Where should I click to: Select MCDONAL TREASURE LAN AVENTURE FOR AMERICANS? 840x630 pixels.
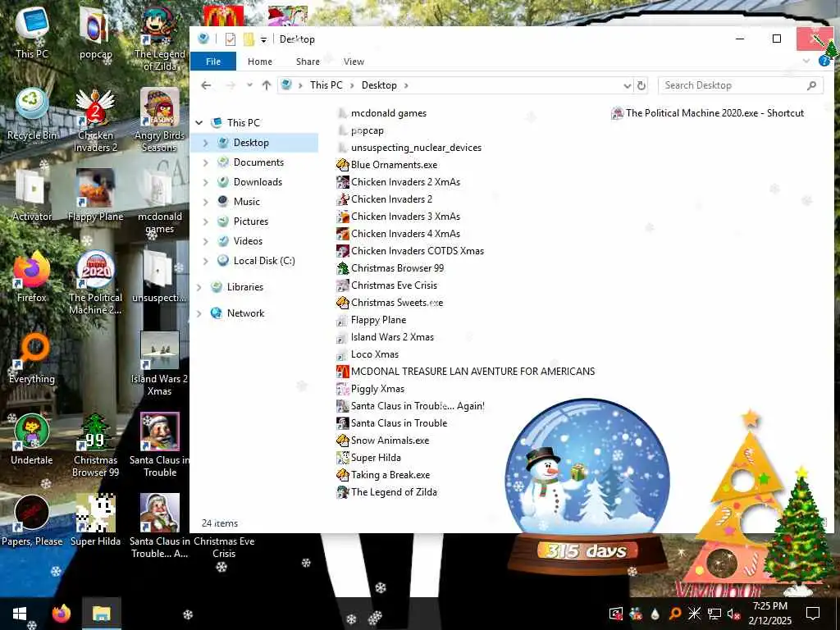(466, 372)
